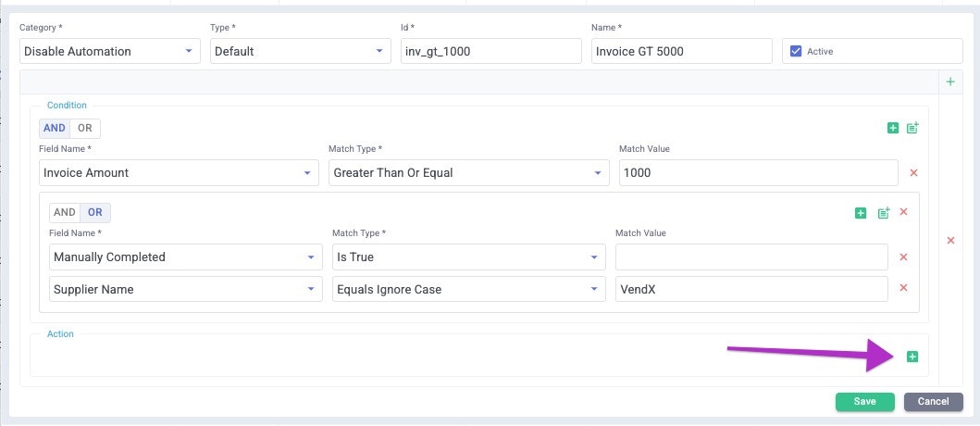Open the Type dropdown showing Default

(301, 51)
